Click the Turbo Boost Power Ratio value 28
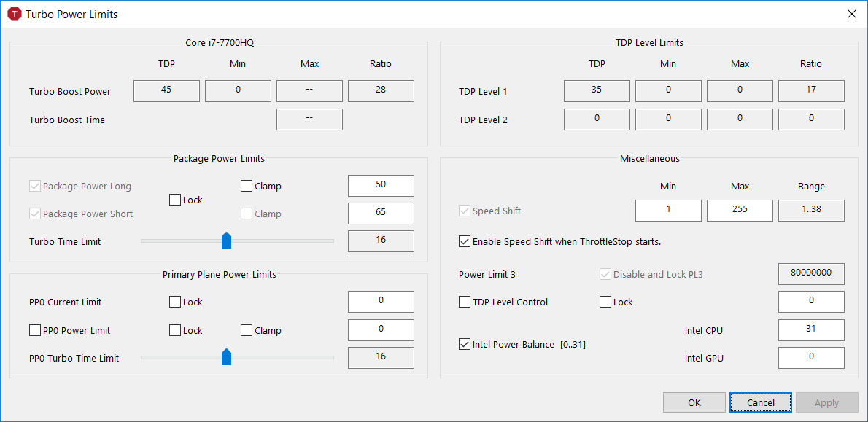This screenshot has width=868, height=422. pyautogui.click(x=381, y=91)
